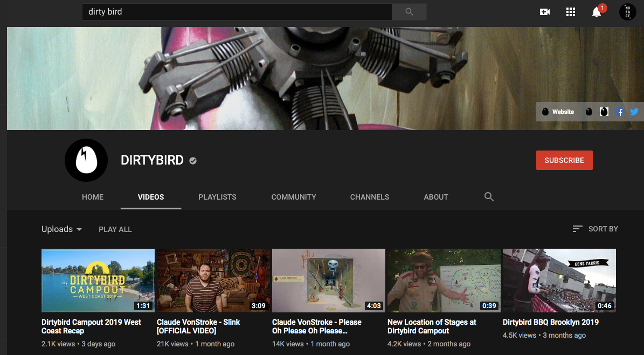Viewport: 644px width, 355px height.
Task: Open the SORT BY menu
Action: tap(595, 229)
